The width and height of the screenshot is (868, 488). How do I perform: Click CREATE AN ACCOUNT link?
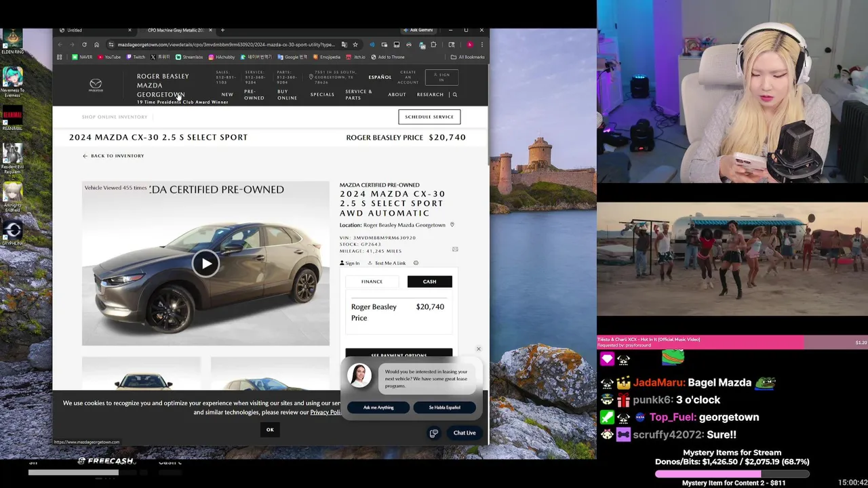(408, 77)
